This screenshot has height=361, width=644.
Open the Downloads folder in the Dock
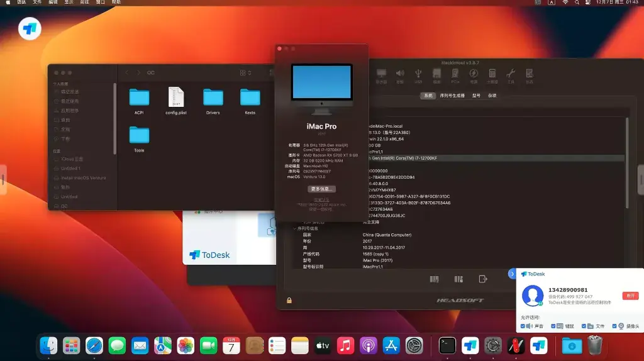(x=572, y=346)
